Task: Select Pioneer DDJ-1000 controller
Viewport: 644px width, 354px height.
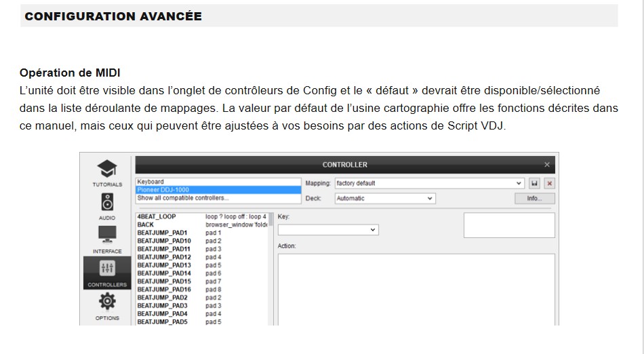Action: pyautogui.click(x=163, y=190)
